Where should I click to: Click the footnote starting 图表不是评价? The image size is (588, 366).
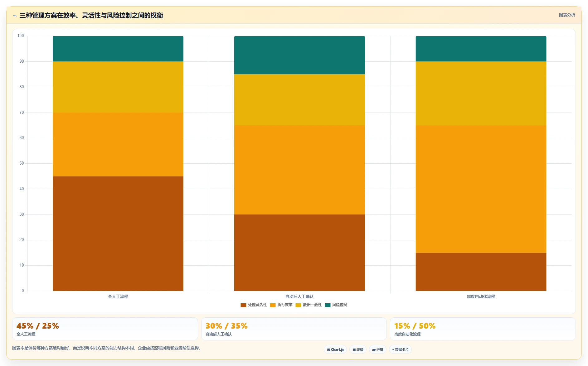coord(107,348)
